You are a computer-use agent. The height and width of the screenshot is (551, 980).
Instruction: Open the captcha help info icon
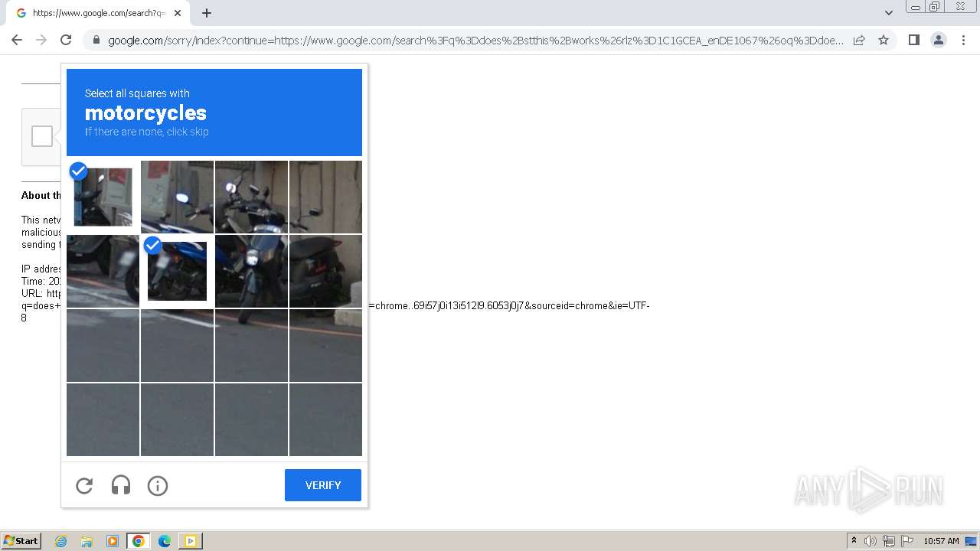click(x=158, y=485)
